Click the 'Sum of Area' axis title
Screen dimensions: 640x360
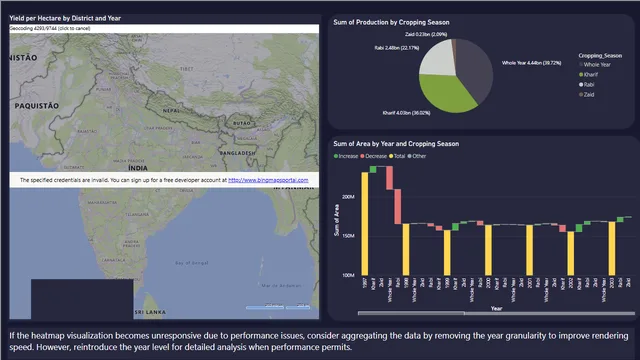pos(337,220)
